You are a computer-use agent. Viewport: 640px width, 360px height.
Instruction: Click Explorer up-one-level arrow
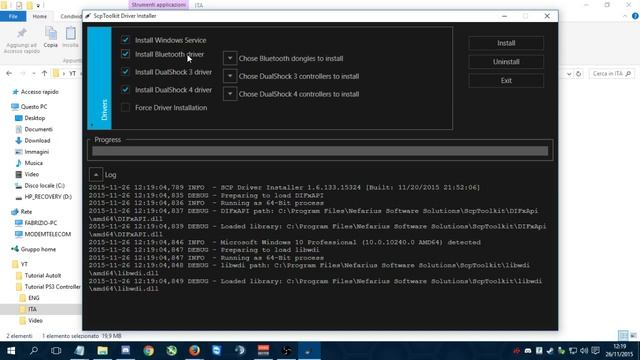coord(44,73)
